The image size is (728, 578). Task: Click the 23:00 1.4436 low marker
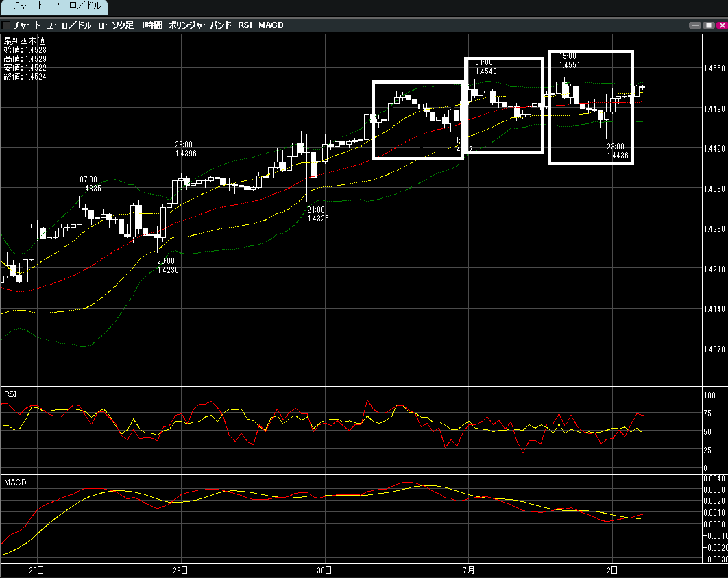(617, 151)
